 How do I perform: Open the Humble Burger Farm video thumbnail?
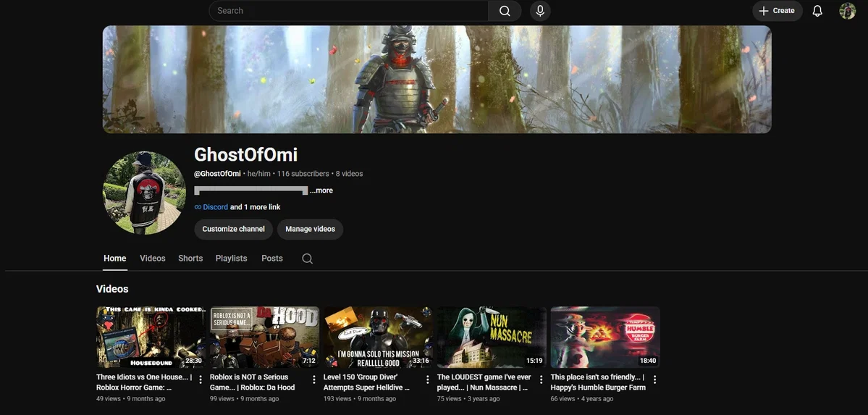(605, 338)
